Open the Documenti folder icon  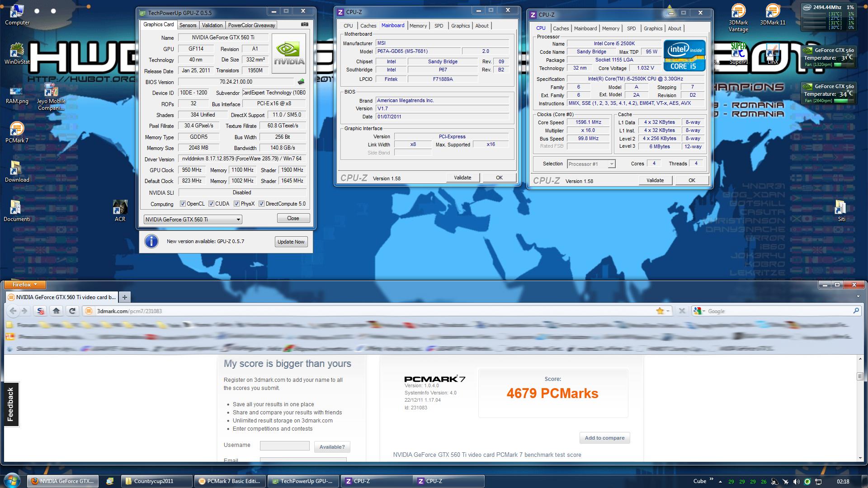pyautogui.click(x=17, y=211)
